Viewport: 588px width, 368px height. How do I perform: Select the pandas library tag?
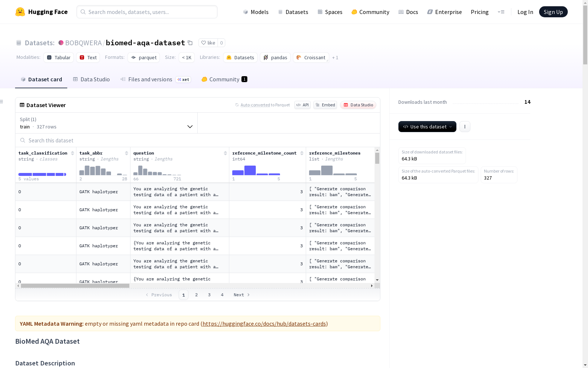pos(275,57)
